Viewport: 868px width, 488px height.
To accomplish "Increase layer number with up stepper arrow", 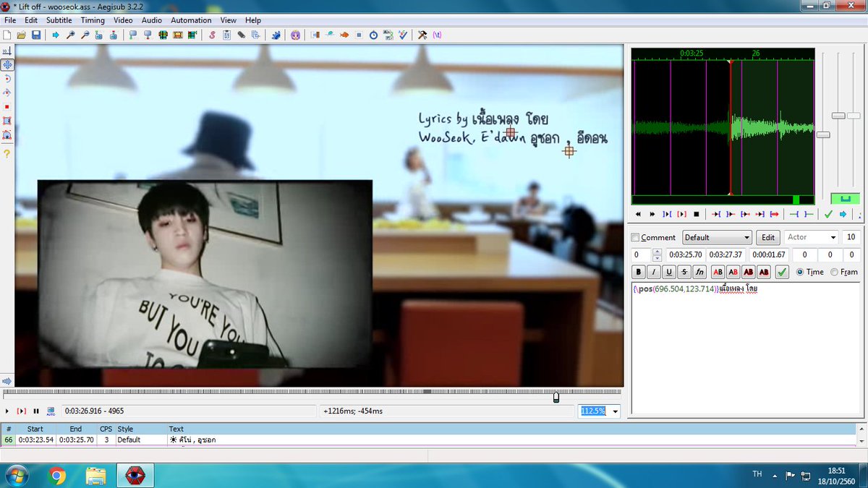I will click(657, 252).
